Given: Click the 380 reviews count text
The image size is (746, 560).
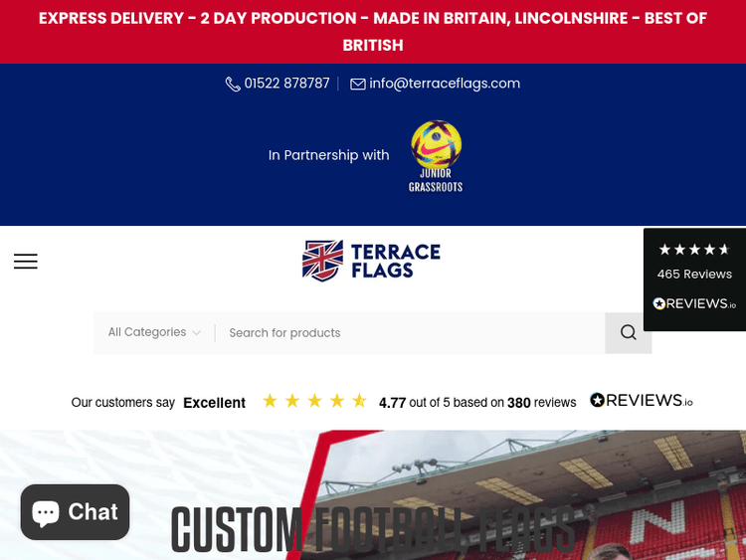Looking at the screenshot, I should tap(541, 403).
